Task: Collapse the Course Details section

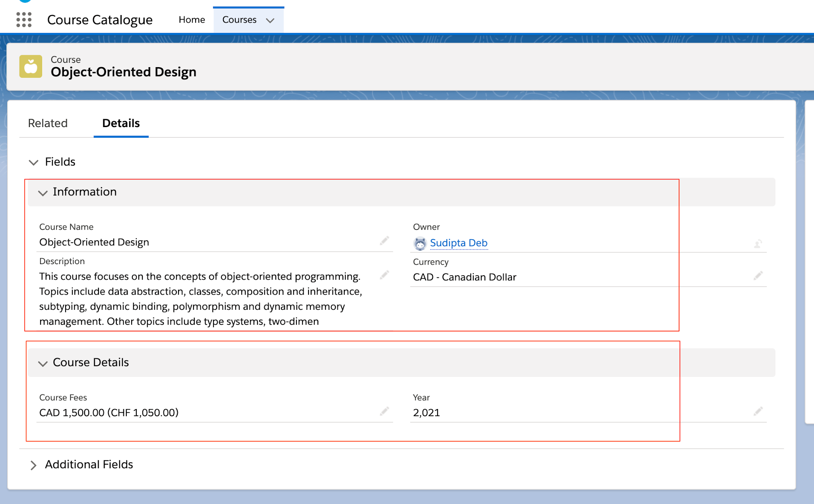Action: coord(43,364)
